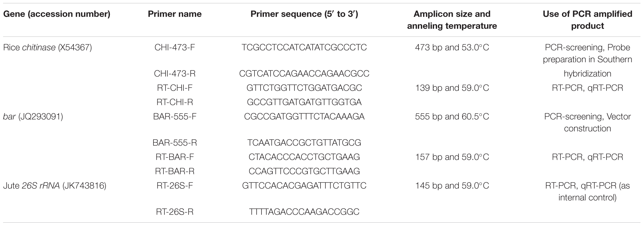Click the '473 bp and 53.0°C' cell

452,47
